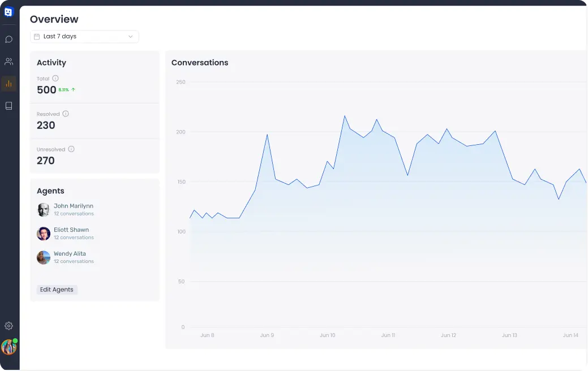Screen dimensions: 588x371
Task: Click info icon next to Resolved
Action: click(x=66, y=114)
